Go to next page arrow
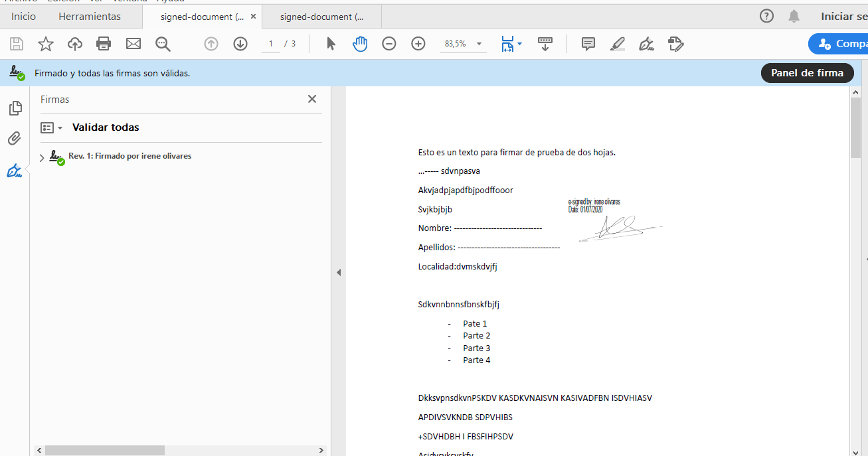Viewport: 868px width, 456px height. coord(240,44)
